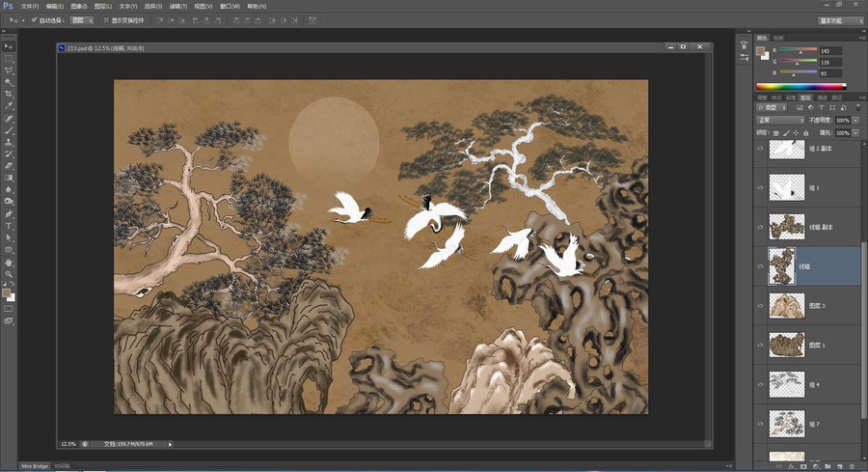The height and width of the screenshot is (472, 868).
Task: Open the Mini Bridge tab
Action: pyautogui.click(x=35, y=466)
